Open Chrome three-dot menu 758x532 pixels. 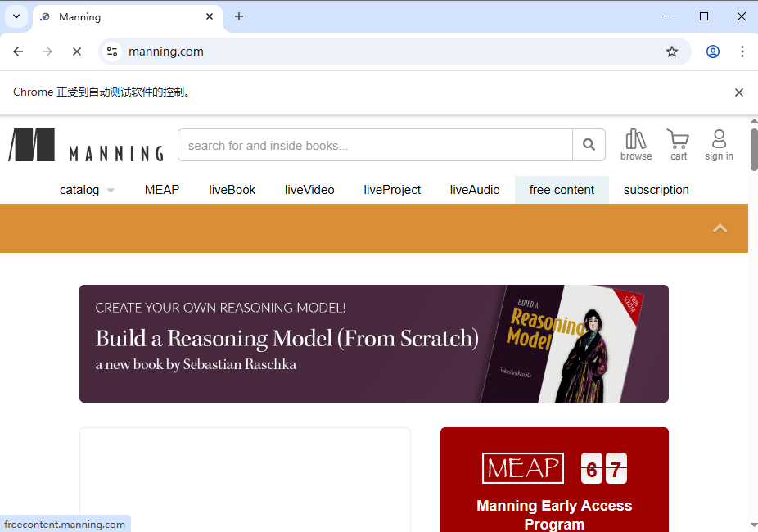(x=742, y=52)
